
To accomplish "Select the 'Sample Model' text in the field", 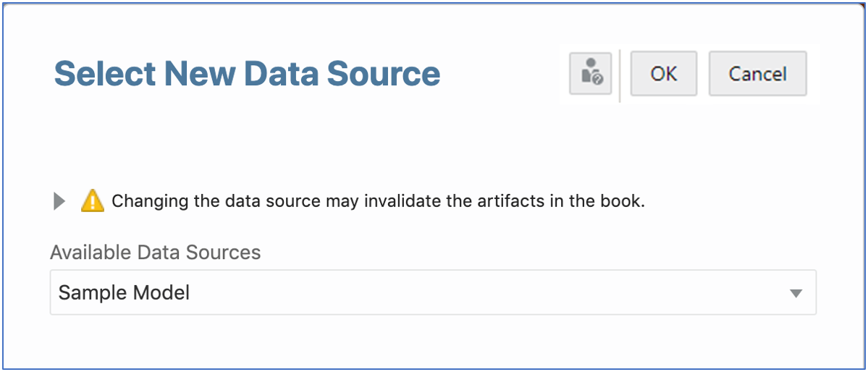I will point(124,293).
